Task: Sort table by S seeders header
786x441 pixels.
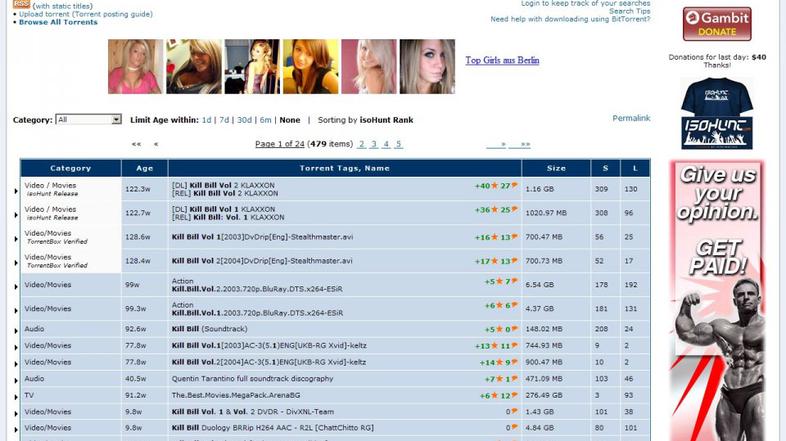Action: (x=605, y=168)
